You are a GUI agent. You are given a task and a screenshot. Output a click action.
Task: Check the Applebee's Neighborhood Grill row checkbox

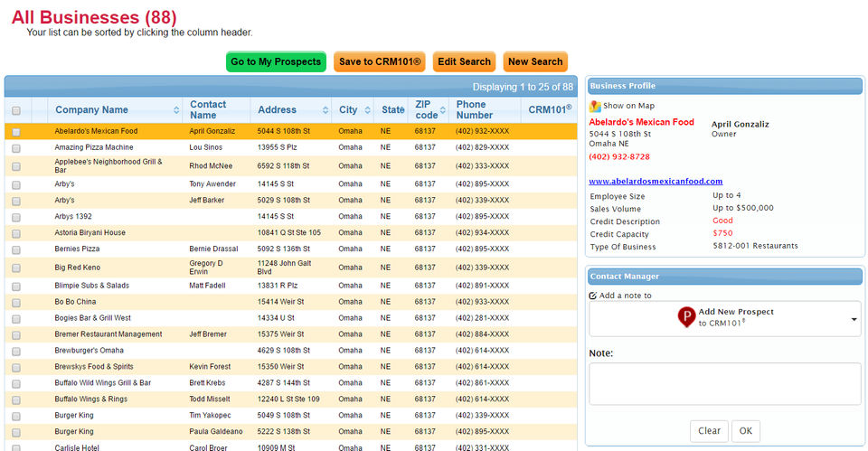pos(16,166)
